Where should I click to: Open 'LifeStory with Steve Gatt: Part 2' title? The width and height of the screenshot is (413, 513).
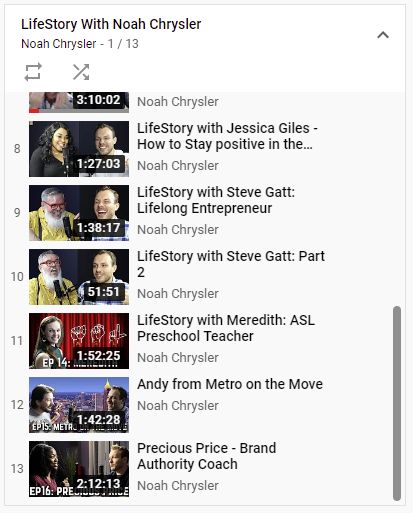tap(231, 264)
